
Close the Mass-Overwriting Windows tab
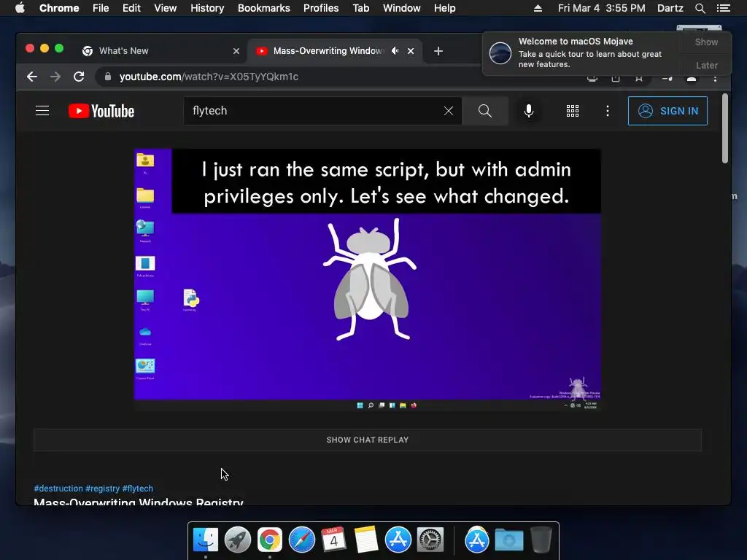(411, 51)
